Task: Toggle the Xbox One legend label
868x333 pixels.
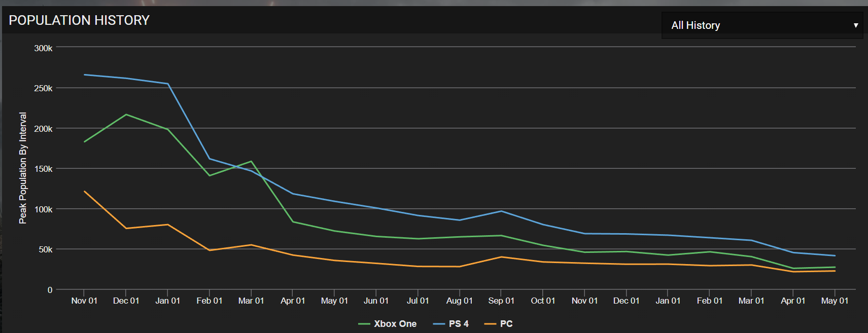Action: (395, 324)
